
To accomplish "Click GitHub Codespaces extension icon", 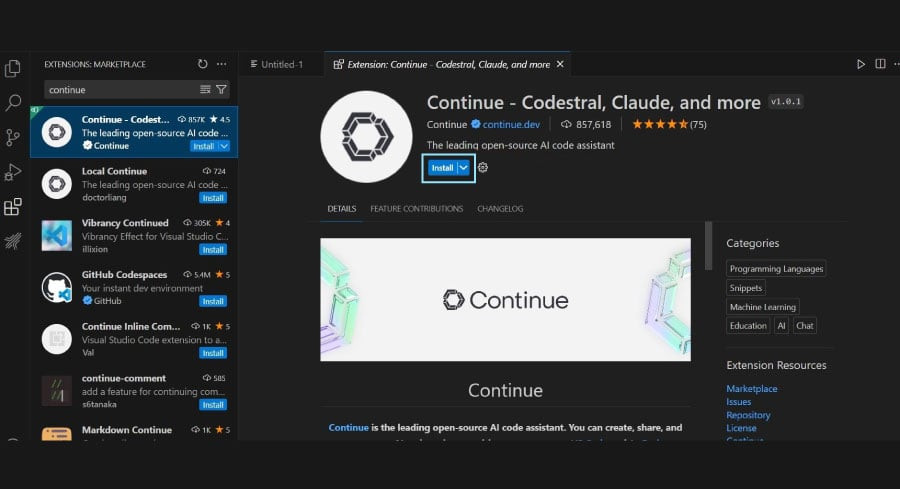I will 56,287.
